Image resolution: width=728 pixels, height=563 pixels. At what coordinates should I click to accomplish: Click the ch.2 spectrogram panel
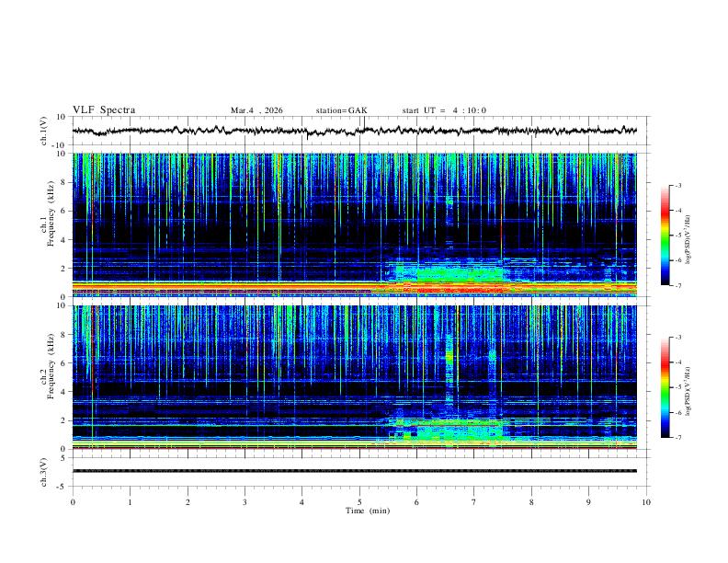click(355, 377)
